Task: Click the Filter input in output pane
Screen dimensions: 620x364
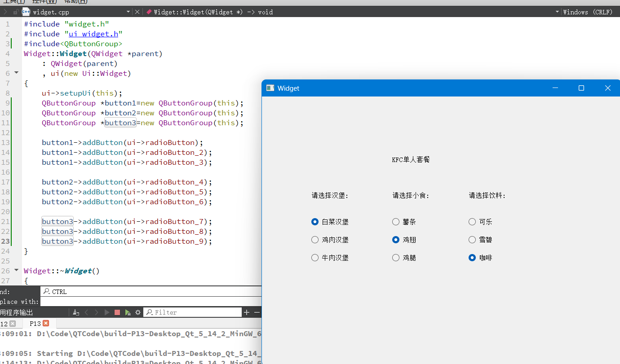Action: [193, 312]
